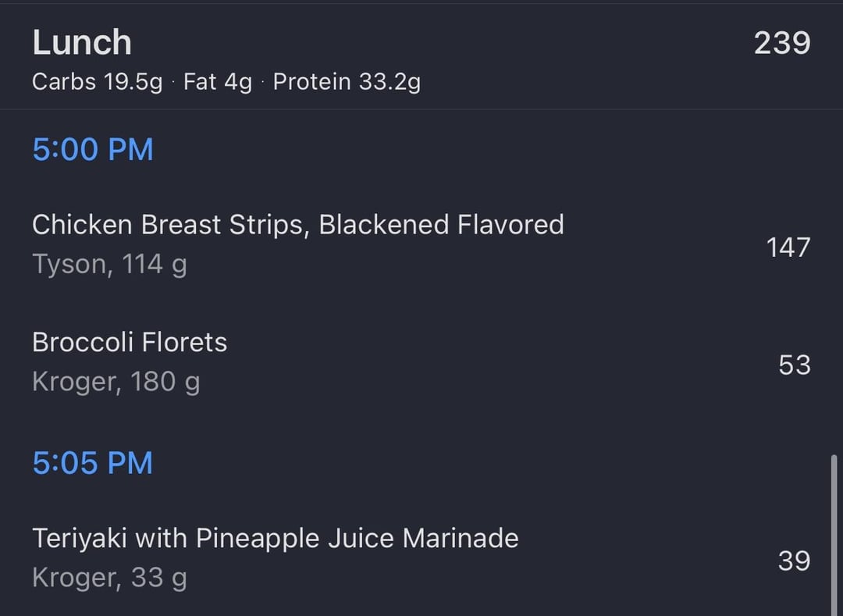Open Chicken Breast Strips, Blackened Flavored entry

coord(421,244)
